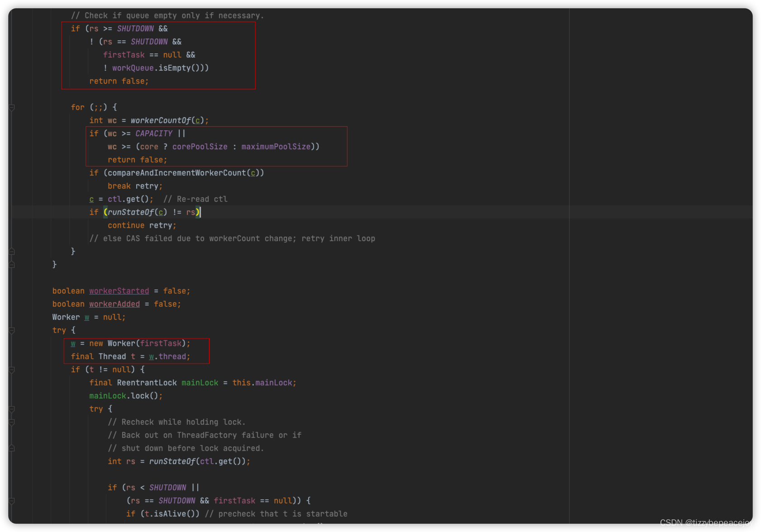Click the continue retry statement
The height and width of the screenshot is (532, 761).
tap(142, 225)
